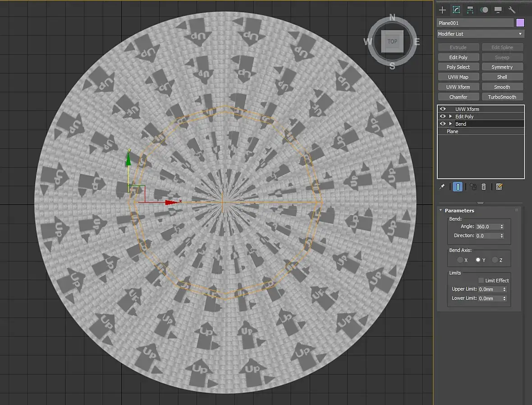Image resolution: width=532 pixels, height=405 pixels.
Task: Enable the Limit Effect checkbox
Action: pyautogui.click(x=481, y=281)
